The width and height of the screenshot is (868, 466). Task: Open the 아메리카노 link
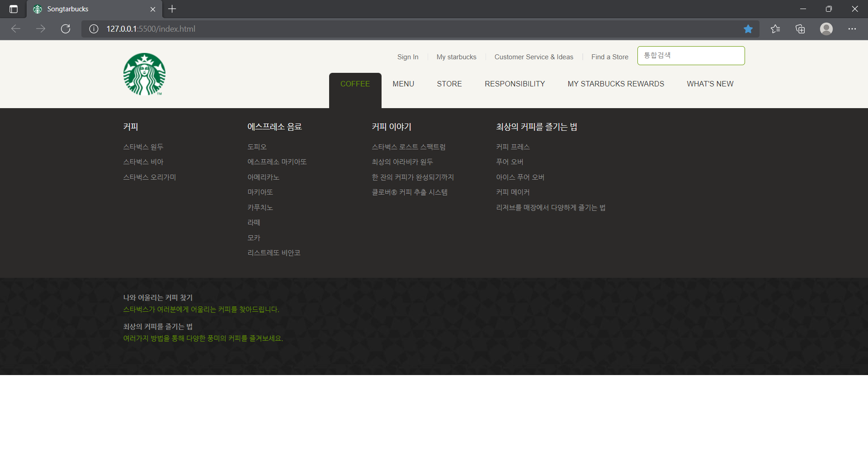click(x=264, y=177)
